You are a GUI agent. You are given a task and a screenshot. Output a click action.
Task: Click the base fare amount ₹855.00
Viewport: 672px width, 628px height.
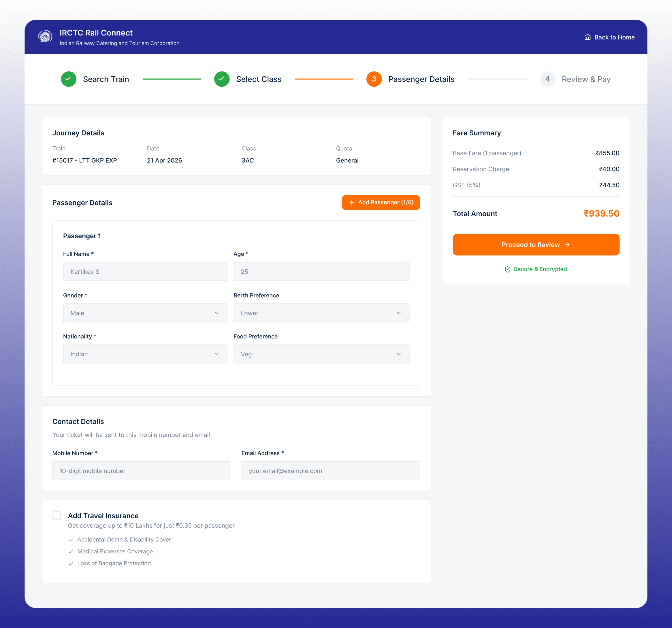pyautogui.click(x=607, y=153)
